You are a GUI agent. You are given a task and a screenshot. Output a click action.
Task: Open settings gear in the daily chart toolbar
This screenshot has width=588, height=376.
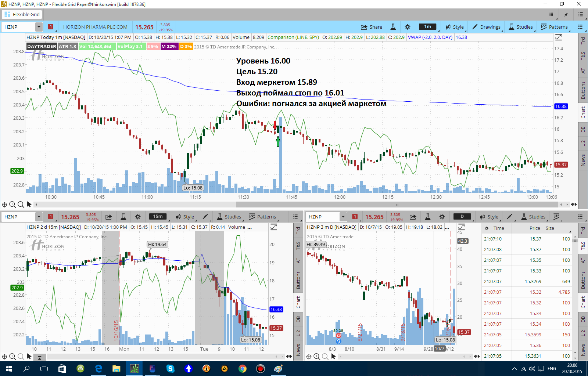point(442,217)
